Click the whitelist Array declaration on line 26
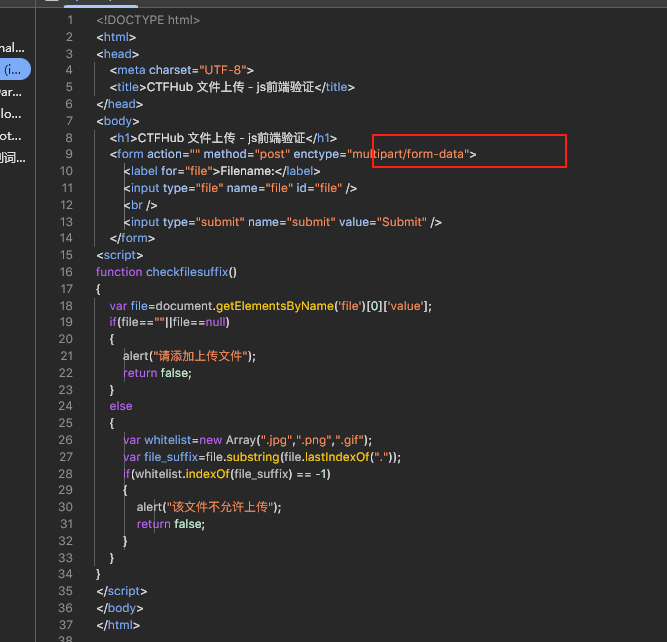667x642 pixels. click(x=248, y=440)
